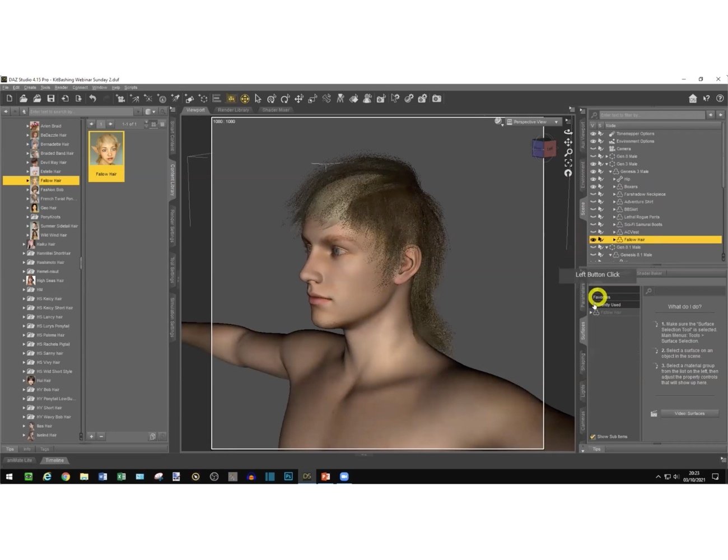This screenshot has width=728, height=560.
Task: Click the New Scene file icon
Action: click(x=10, y=99)
